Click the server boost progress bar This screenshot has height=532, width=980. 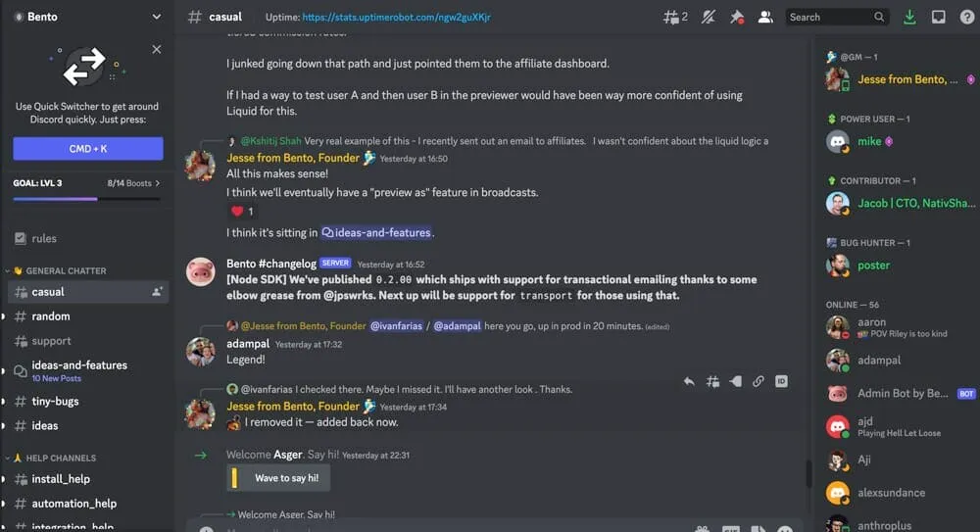click(87, 199)
